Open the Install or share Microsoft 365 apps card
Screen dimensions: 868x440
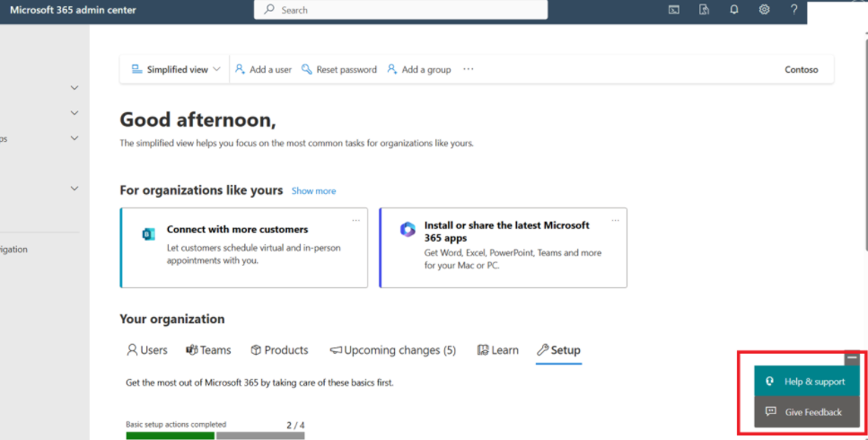(504, 248)
